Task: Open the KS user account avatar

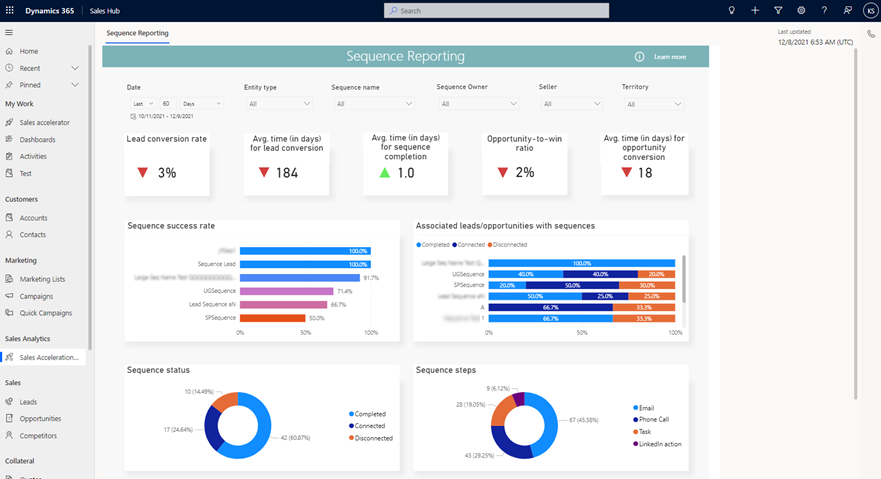Action: (869, 10)
